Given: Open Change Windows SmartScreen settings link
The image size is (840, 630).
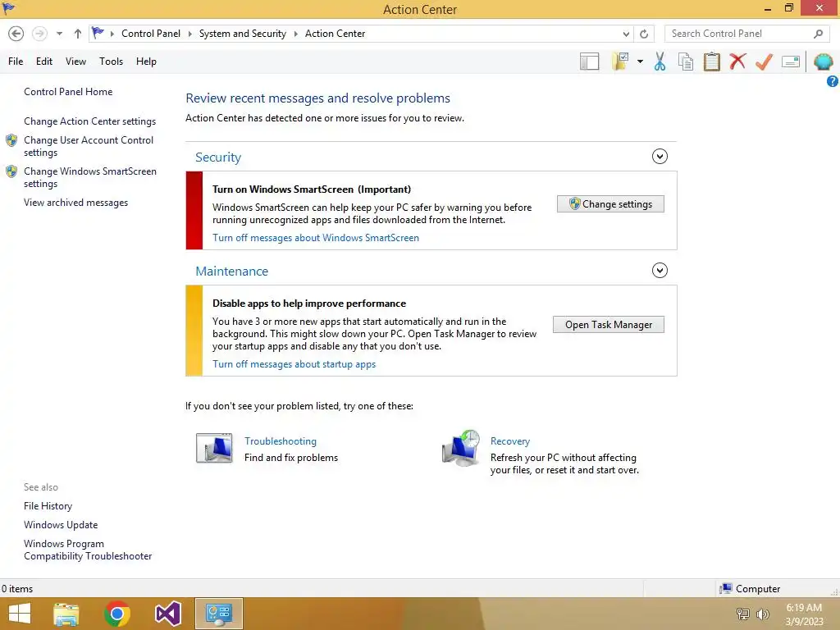Looking at the screenshot, I should 90,177.
